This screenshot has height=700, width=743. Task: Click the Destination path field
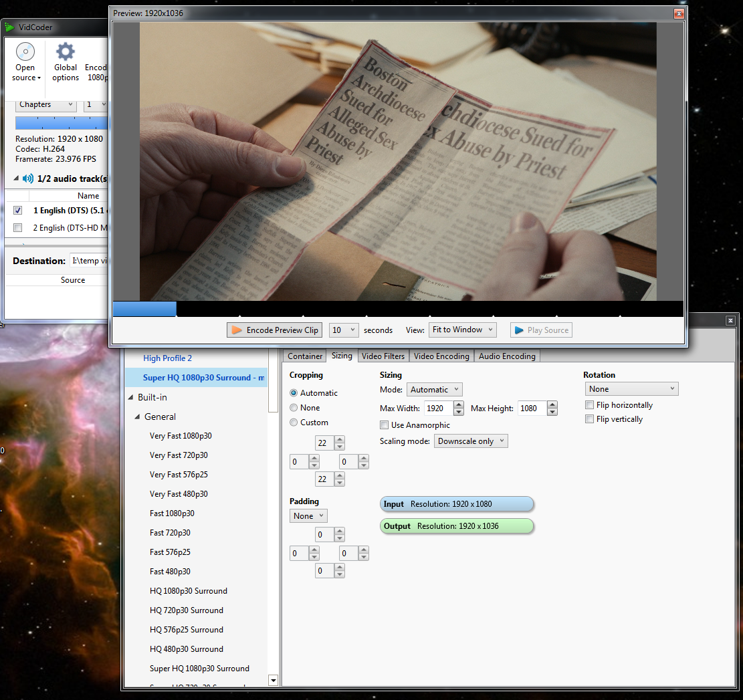(x=89, y=261)
